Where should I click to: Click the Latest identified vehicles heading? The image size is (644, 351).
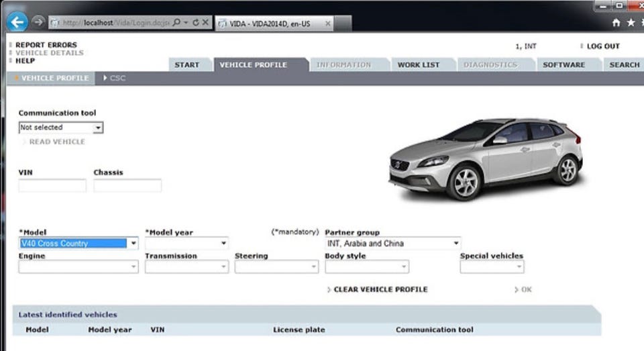pyautogui.click(x=68, y=314)
